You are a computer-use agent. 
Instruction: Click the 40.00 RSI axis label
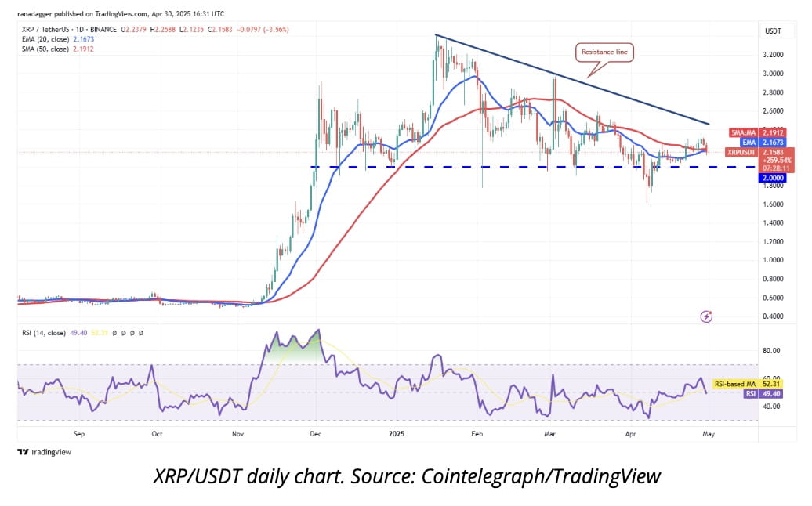click(x=771, y=407)
